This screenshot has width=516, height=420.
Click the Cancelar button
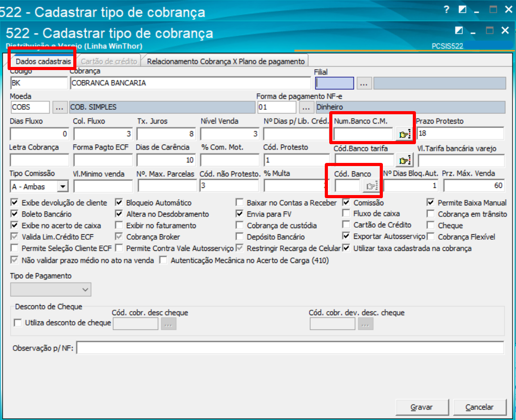point(479,407)
